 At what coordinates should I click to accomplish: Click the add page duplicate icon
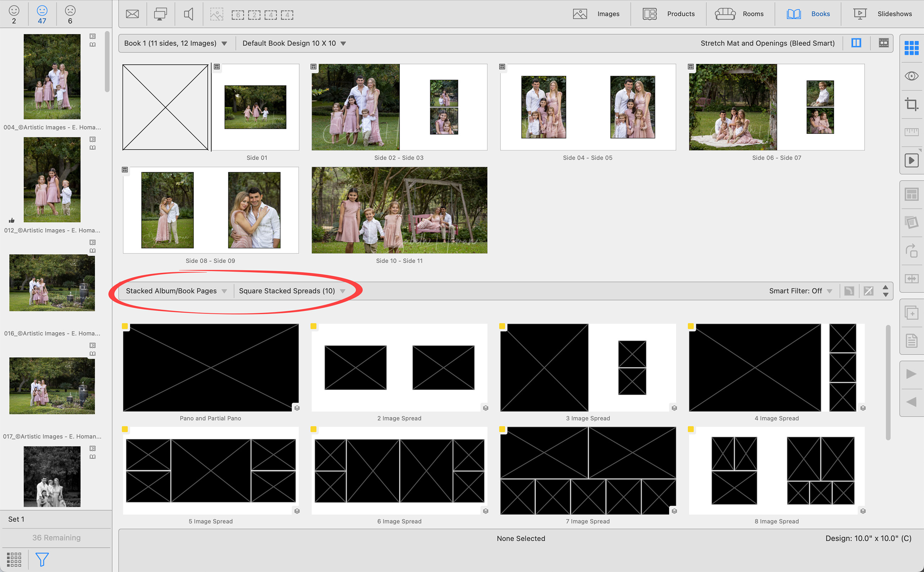911,313
